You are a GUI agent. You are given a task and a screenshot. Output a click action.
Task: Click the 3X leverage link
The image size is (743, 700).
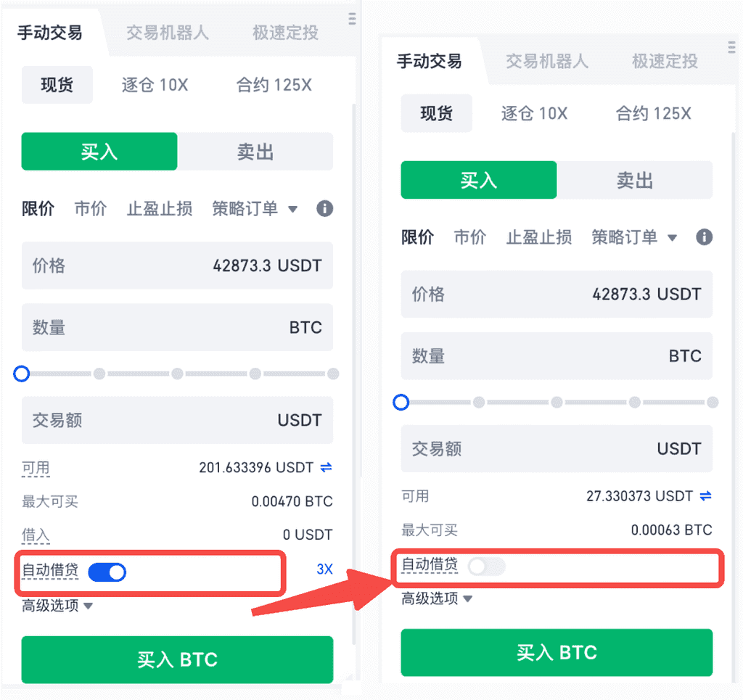[324, 569]
